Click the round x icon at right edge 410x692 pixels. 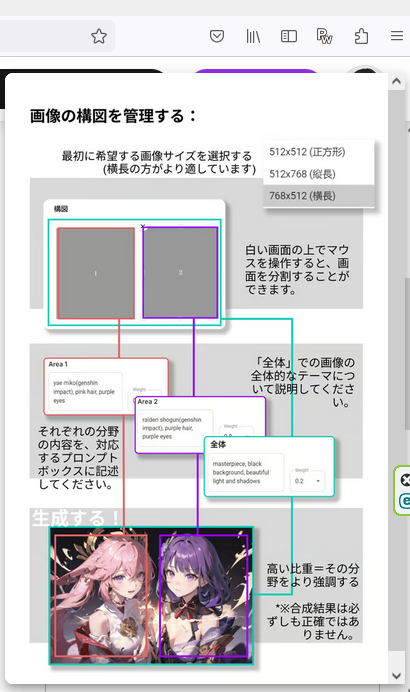click(405, 480)
